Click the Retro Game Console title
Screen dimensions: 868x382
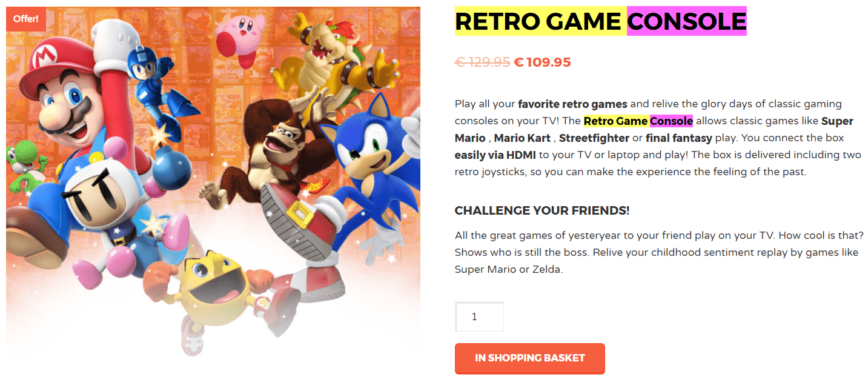(601, 21)
